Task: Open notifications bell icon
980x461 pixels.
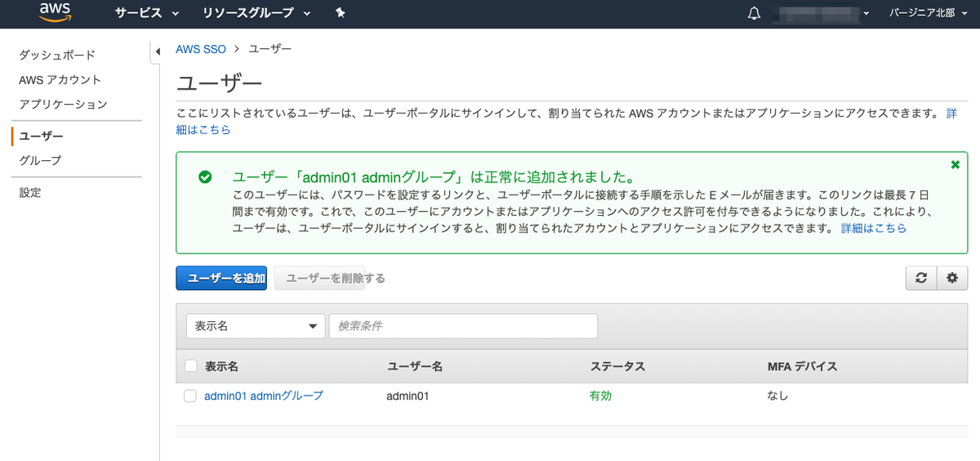Action: pyautogui.click(x=754, y=14)
